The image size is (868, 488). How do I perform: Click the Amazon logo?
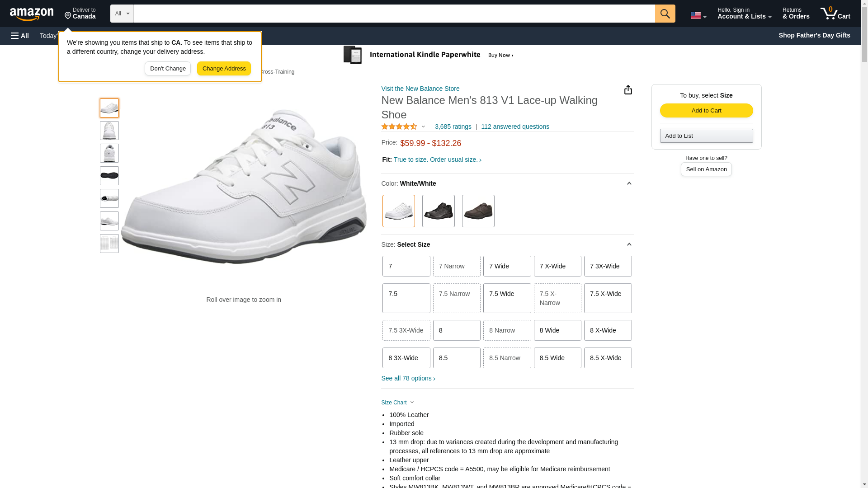[x=32, y=14]
